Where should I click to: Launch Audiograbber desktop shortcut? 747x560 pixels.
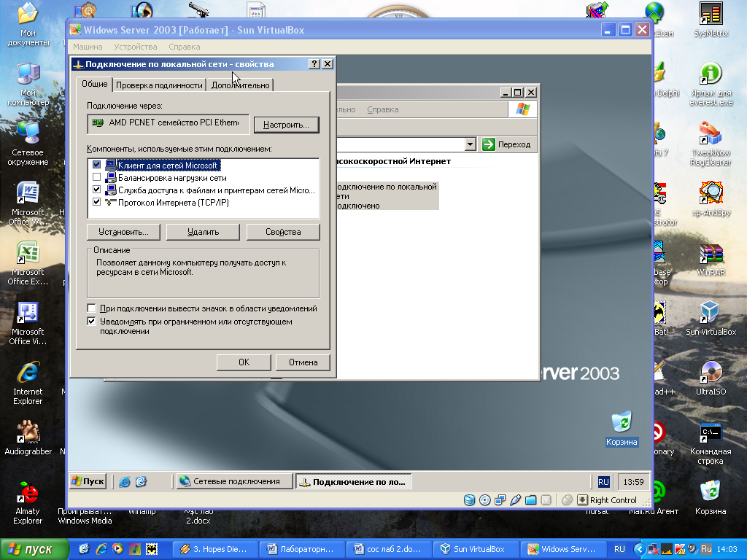pos(28,437)
